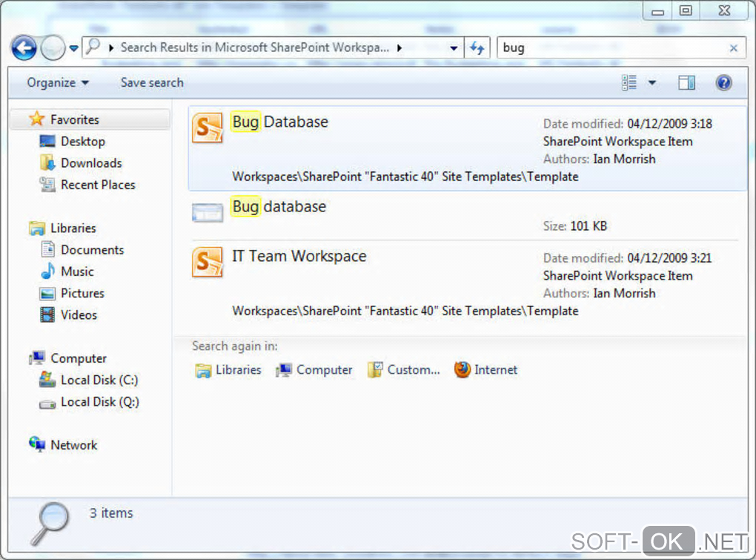Open the address bar history dropdown
756x560 pixels.
[x=454, y=47]
